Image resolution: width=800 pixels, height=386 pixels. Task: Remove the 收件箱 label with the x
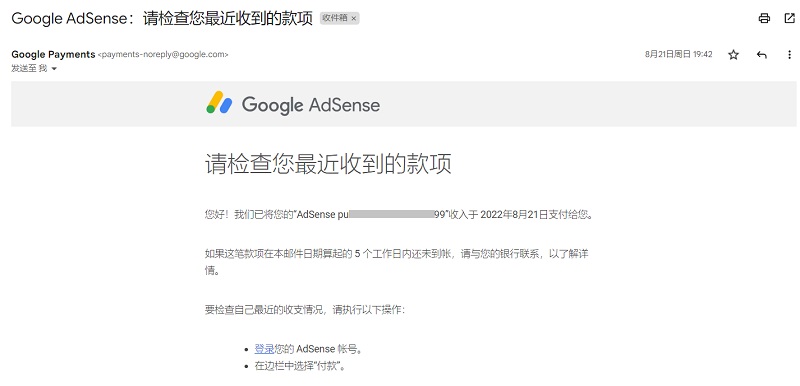354,18
